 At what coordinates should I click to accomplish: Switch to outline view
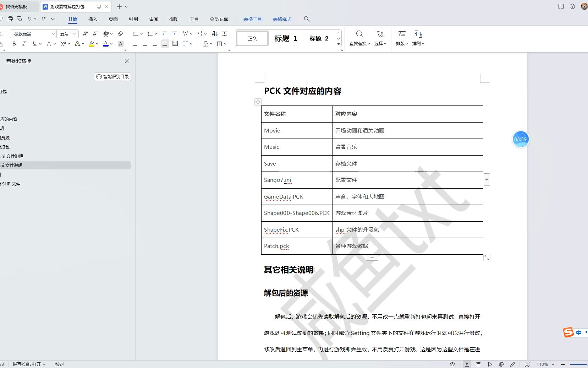click(x=478, y=364)
